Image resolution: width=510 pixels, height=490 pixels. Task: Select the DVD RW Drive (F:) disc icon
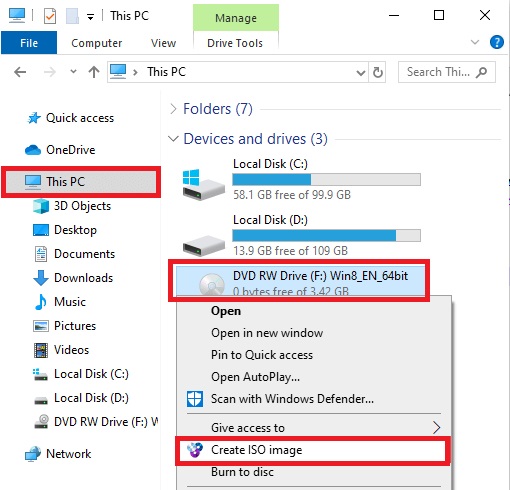click(212, 285)
